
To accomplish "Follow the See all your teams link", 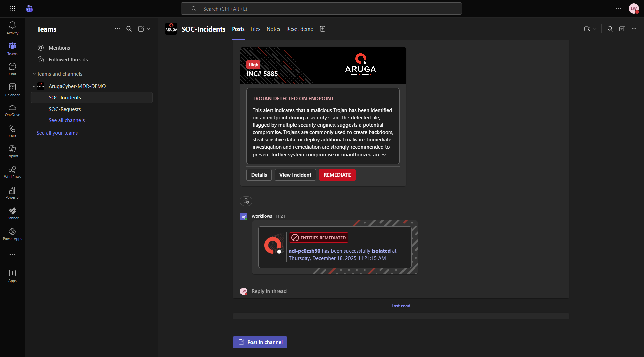I will [57, 133].
